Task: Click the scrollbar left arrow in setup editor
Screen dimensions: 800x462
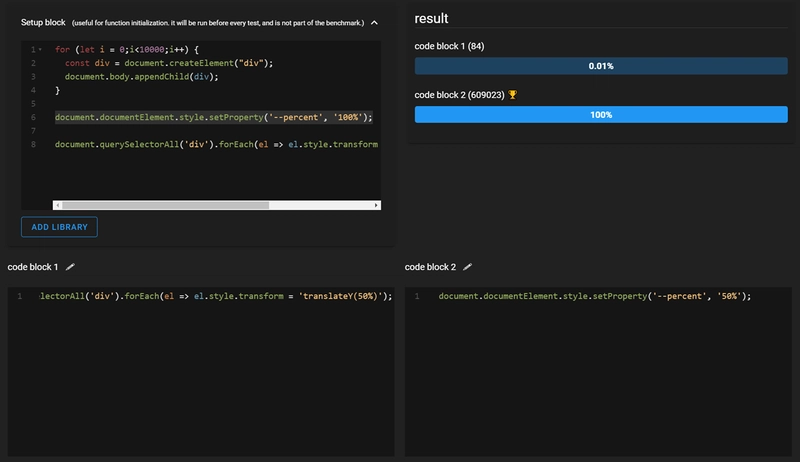Action: pos(58,205)
